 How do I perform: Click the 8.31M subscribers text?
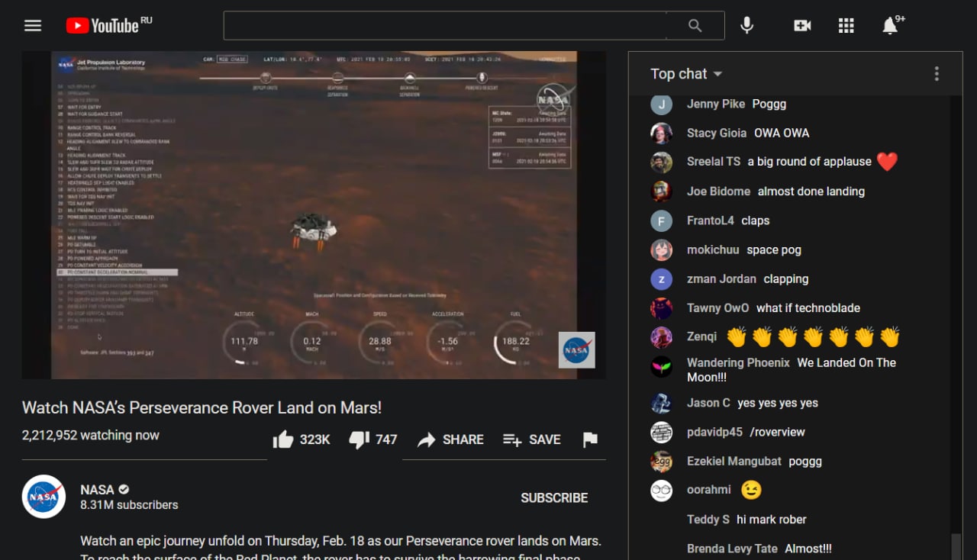click(129, 505)
